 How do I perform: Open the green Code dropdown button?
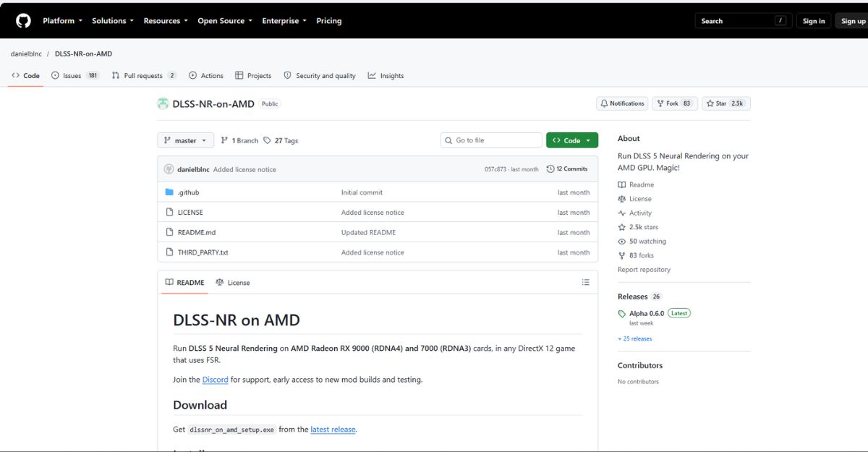pyautogui.click(x=572, y=140)
